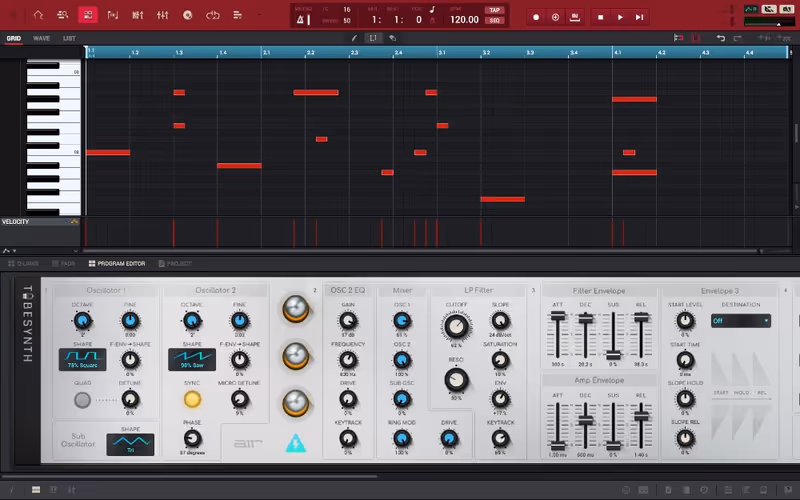Click the Amp Envelope DEC fader
This screenshot has width=800, height=500.
[x=585, y=421]
